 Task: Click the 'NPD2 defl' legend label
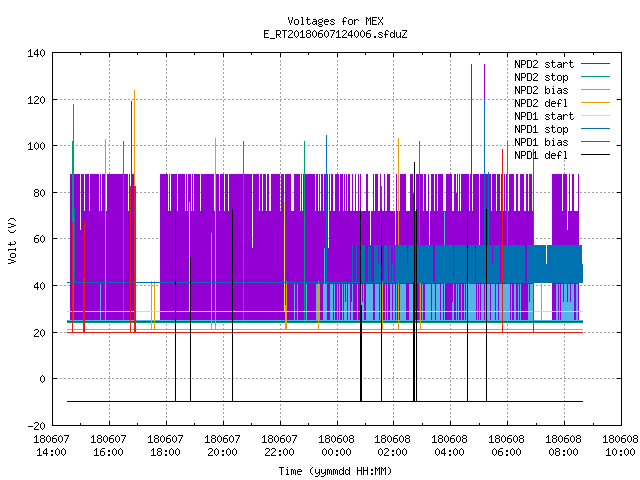click(541, 103)
